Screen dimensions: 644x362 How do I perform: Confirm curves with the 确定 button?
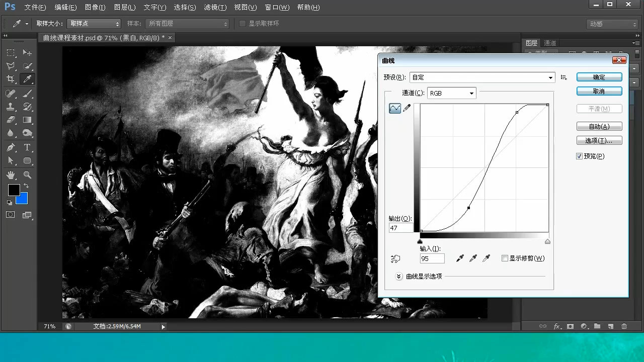coord(599,77)
